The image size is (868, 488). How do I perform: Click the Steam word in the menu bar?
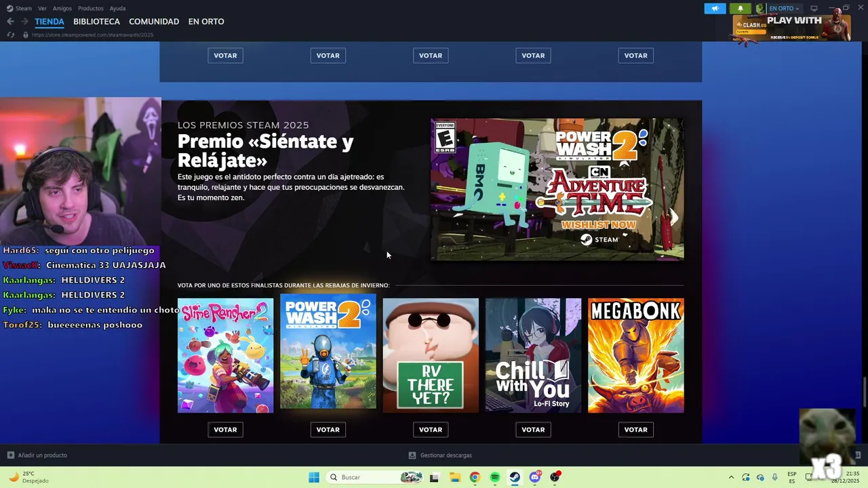point(24,8)
